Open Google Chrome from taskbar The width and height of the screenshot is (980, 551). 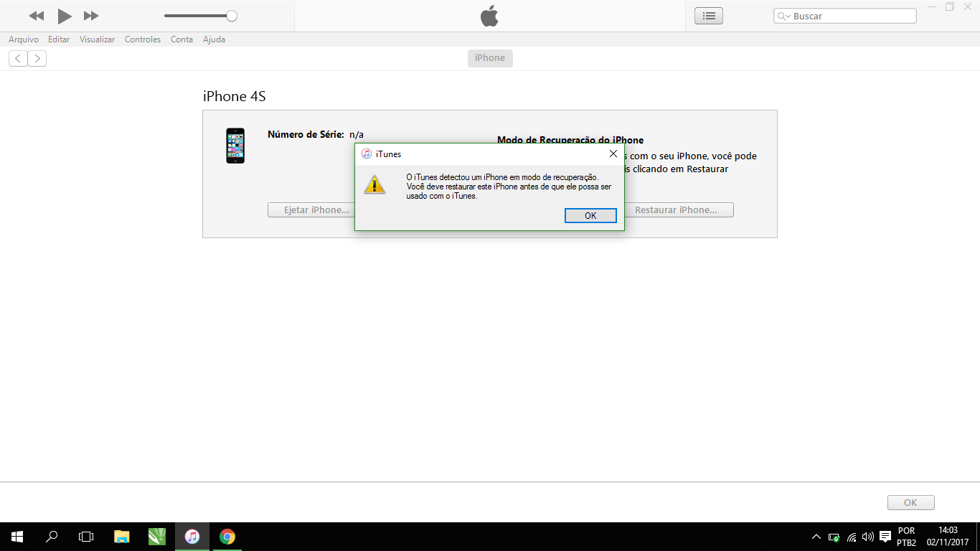point(227,537)
